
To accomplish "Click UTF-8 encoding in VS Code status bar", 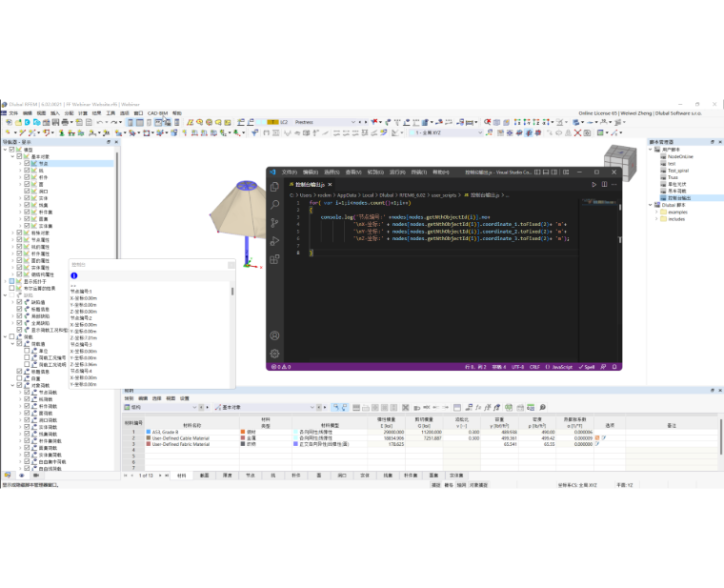I will coord(517,367).
